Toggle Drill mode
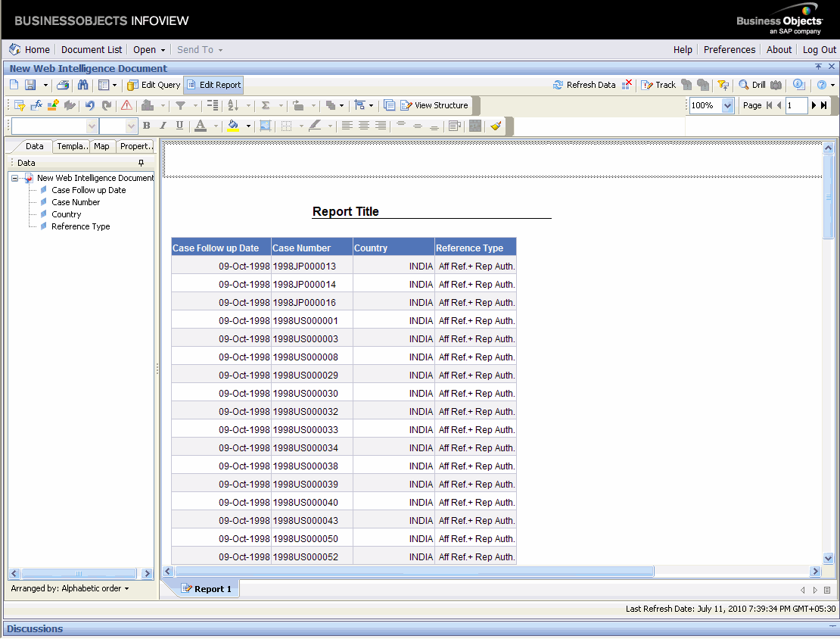Screen dimensions: 840x639 pyautogui.click(x=752, y=85)
